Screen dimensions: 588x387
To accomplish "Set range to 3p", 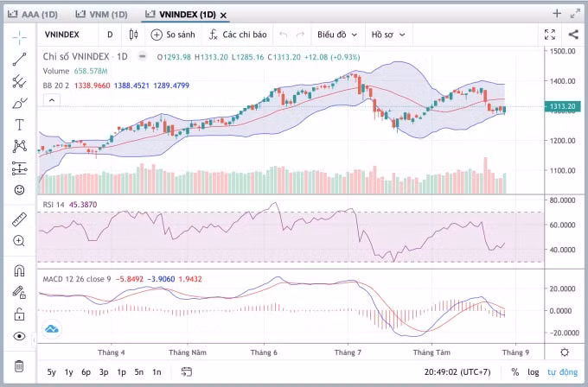I will (104, 372).
